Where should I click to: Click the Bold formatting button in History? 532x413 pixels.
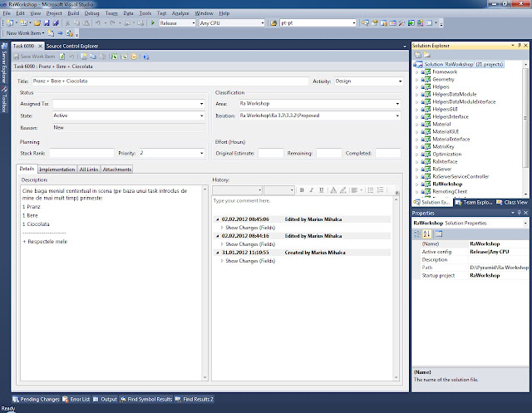pyautogui.click(x=302, y=190)
